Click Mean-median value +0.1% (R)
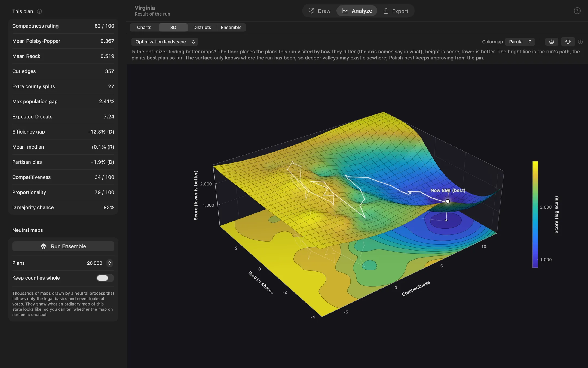 (x=102, y=147)
